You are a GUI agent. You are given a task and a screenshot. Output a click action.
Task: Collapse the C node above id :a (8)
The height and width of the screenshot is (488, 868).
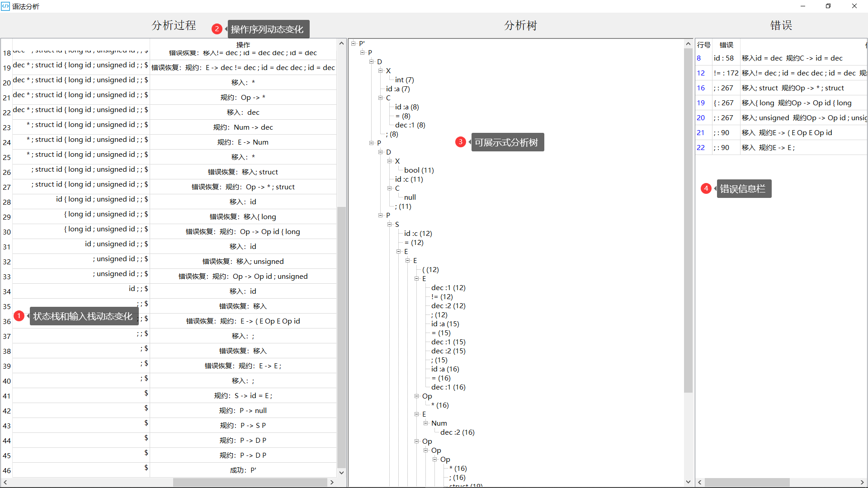(381, 98)
